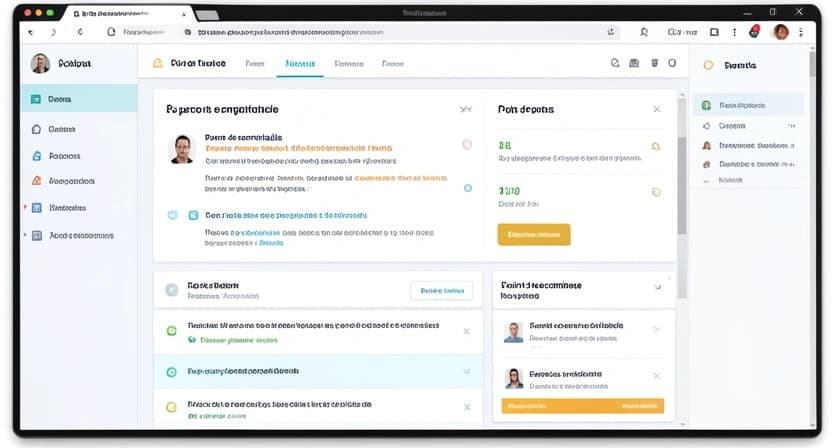Click the bookmark icon in the browser toolbar
The image size is (832, 448).
click(644, 32)
